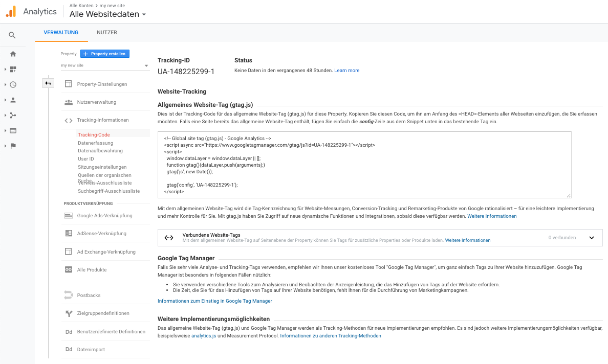This screenshot has height=364, width=608.
Task: Click the code box resize handle
Action: pos(569,196)
